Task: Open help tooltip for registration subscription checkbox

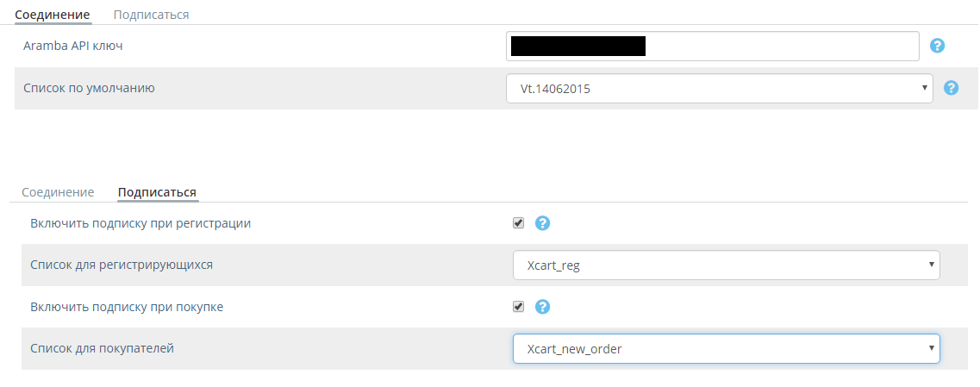Action: pos(542,223)
